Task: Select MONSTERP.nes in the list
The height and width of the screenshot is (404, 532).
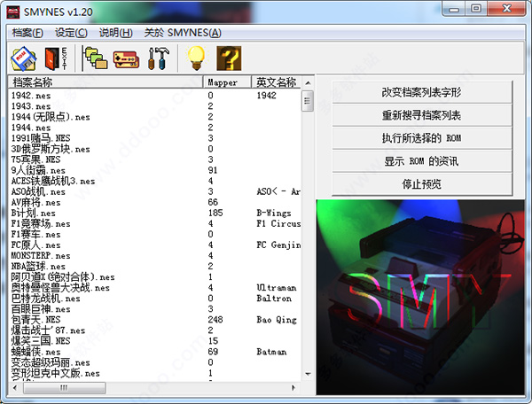Action: 41,255
